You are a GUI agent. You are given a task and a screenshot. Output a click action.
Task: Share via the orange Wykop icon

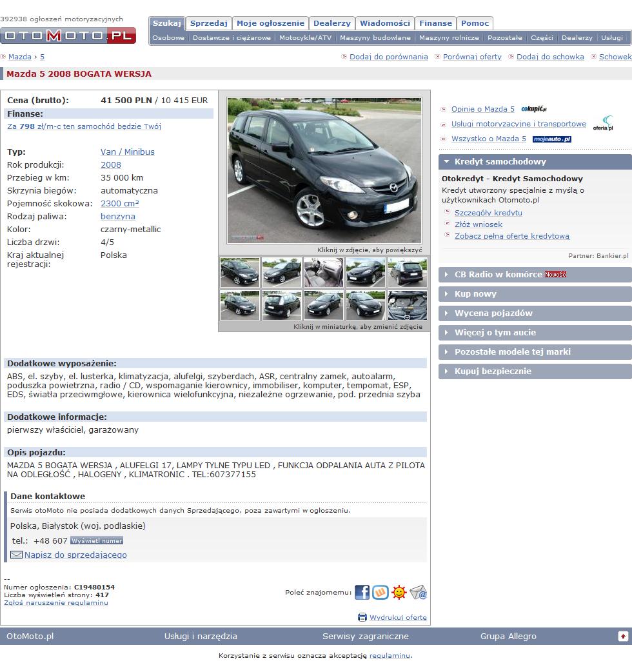click(x=380, y=592)
